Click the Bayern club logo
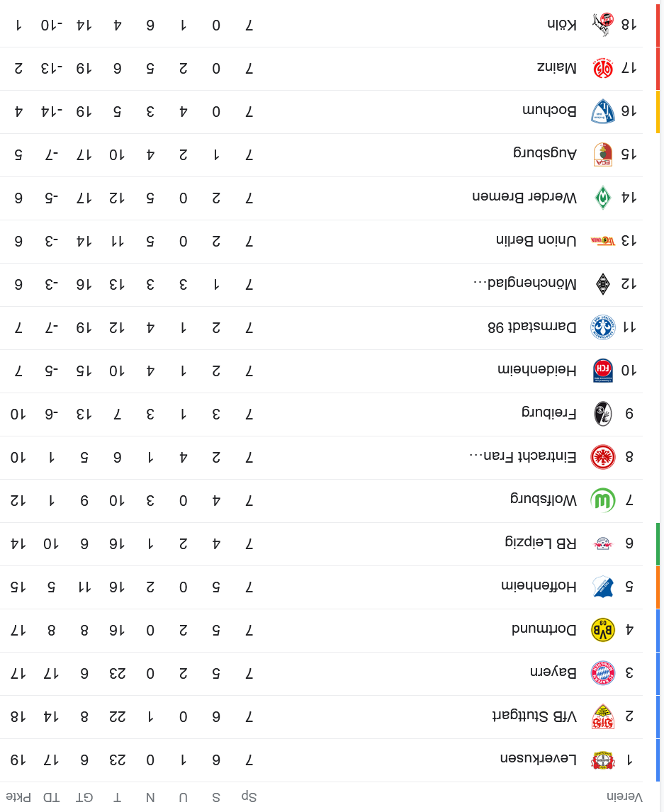Viewport: 664px width, 812px height. tap(603, 674)
